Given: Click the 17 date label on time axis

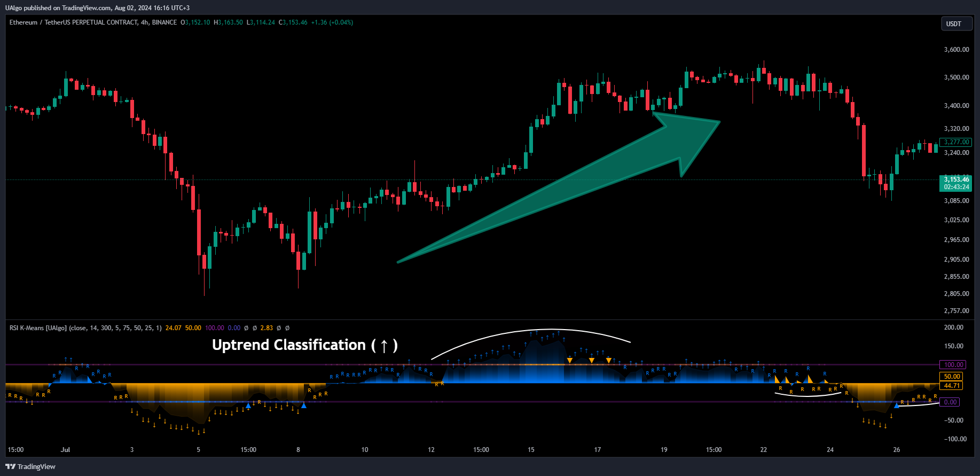Looking at the screenshot, I should point(598,450).
